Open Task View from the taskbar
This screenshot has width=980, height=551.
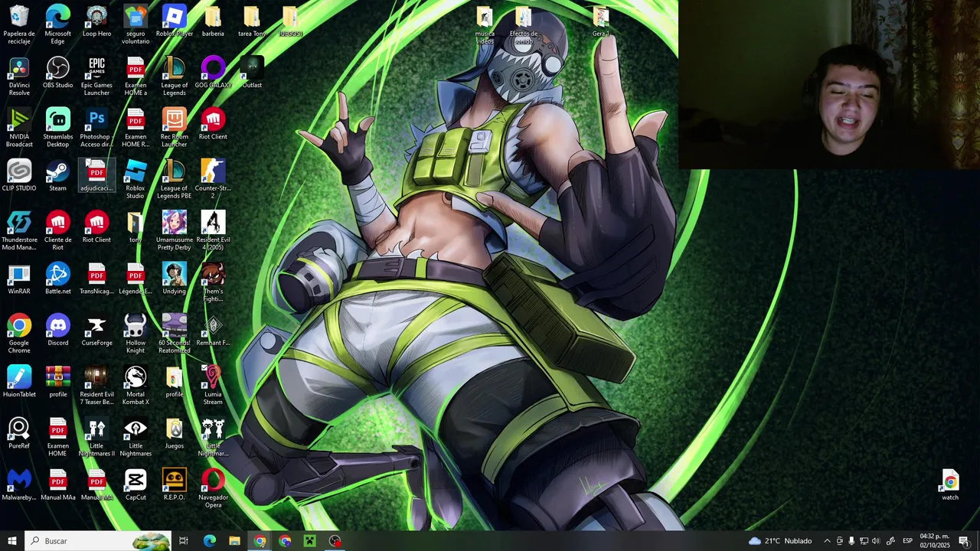184,541
